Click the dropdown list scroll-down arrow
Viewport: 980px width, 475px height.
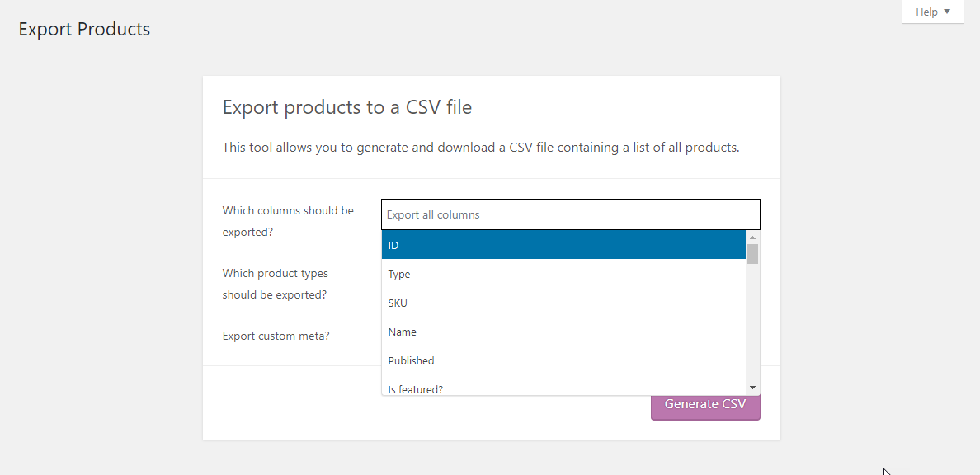tap(752, 388)
